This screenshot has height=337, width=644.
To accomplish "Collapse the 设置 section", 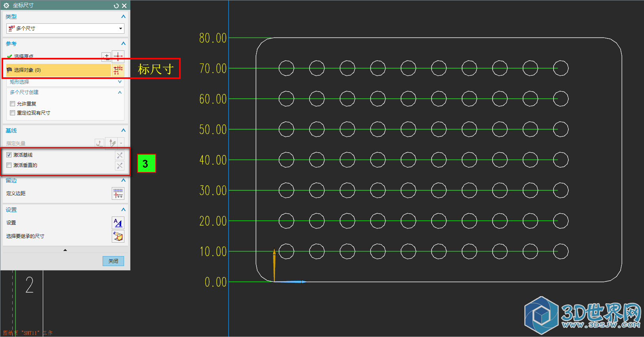I will coord(123,210).
